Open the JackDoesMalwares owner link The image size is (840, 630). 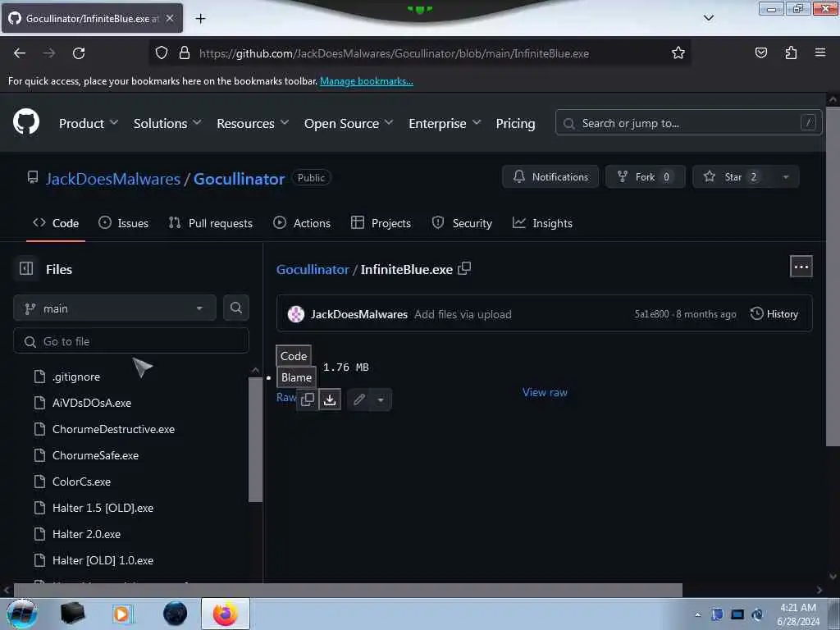tap(112, 178)
